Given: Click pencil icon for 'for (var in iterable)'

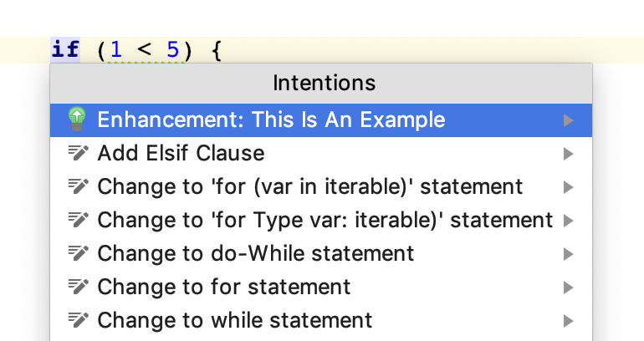Looking at the screenshot, I should [77, 186].
